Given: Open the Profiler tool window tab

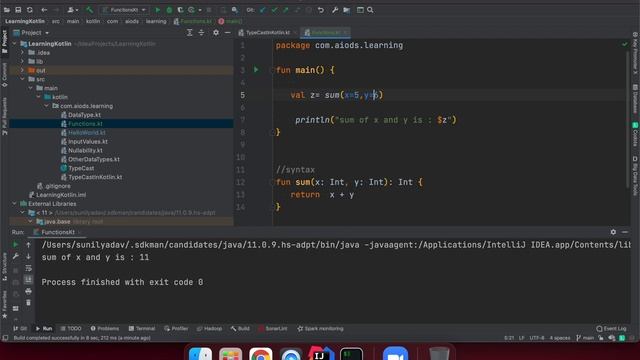Looking at the screenshot, I should click(x=176, y=329).
